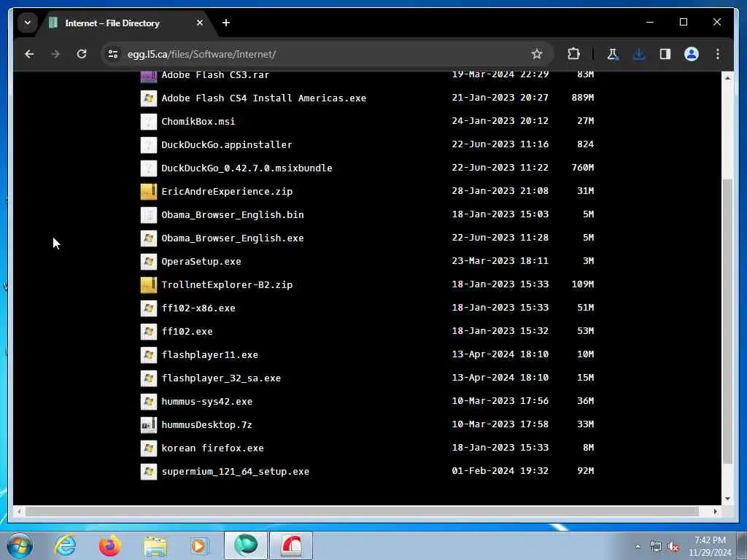Open the taskbar clock showing 7:42 PM
The image size is (747, 560).
(x=710, y=546)
